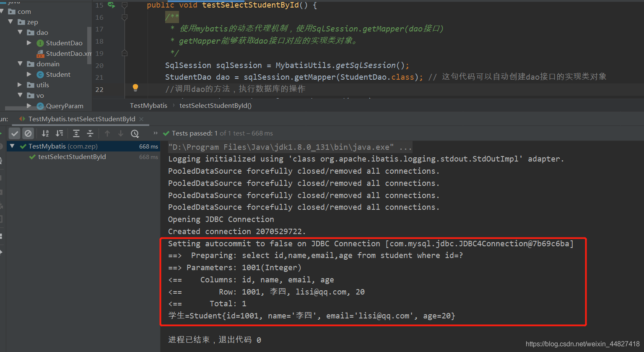Click '学生=Student{id=1001' output line

click(312, 315)
